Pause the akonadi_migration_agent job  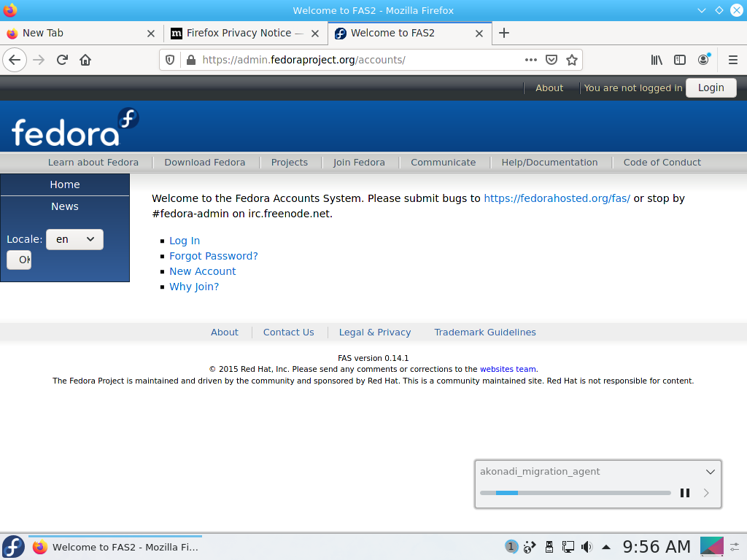tap(685, 493)
